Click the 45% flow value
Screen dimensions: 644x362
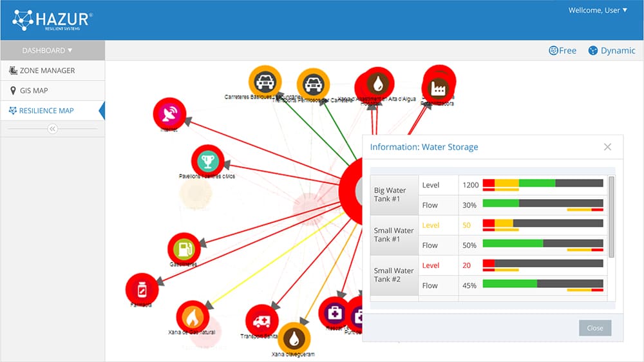[469, 285]
